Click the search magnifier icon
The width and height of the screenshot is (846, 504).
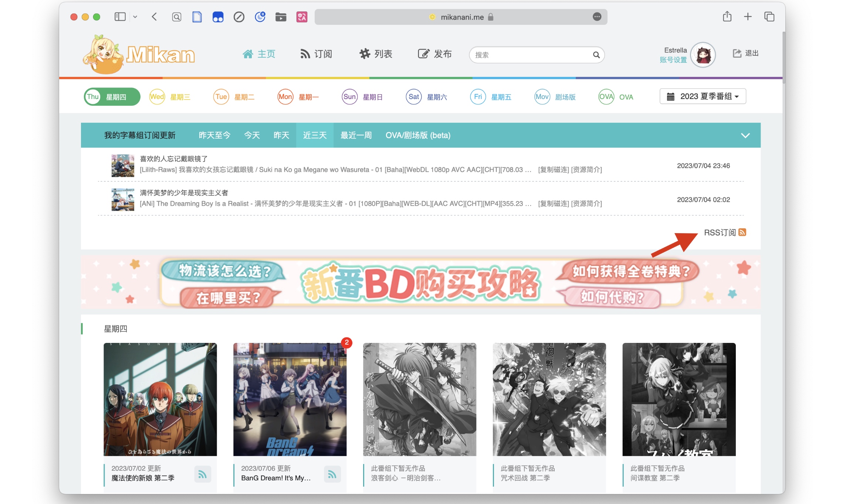596,55
